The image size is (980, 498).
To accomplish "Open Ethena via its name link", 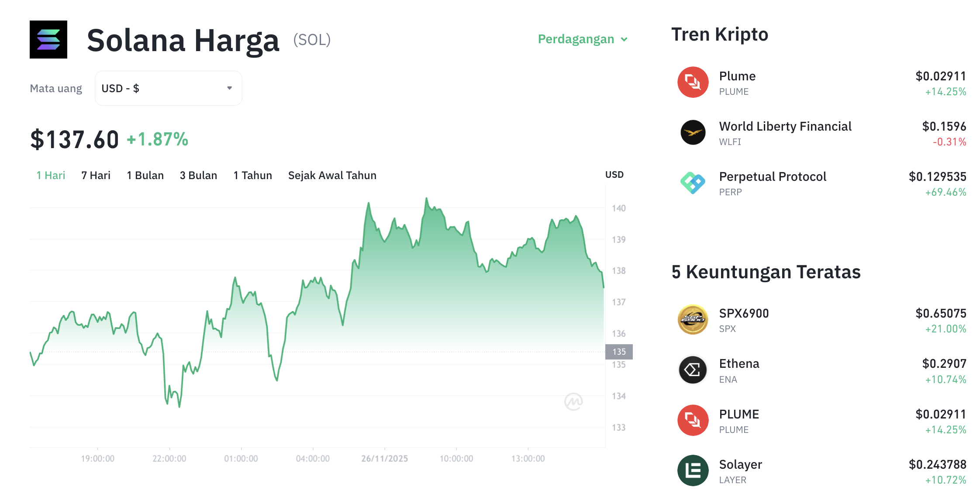I will (739, 363).
